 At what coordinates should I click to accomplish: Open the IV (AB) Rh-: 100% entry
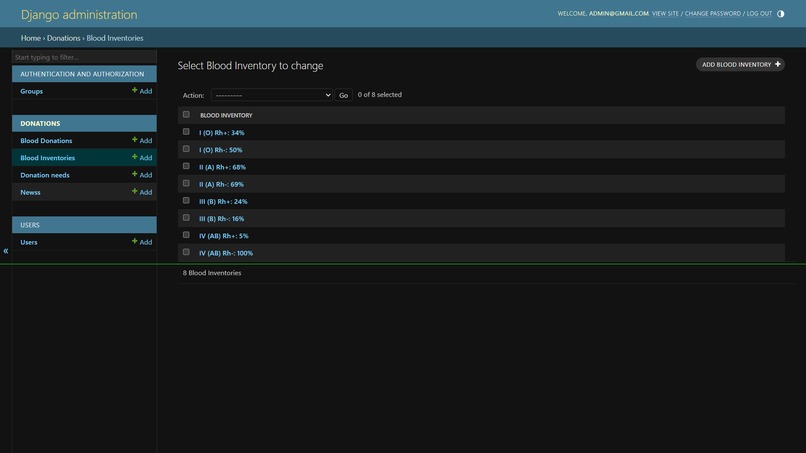tap(226, 253)
